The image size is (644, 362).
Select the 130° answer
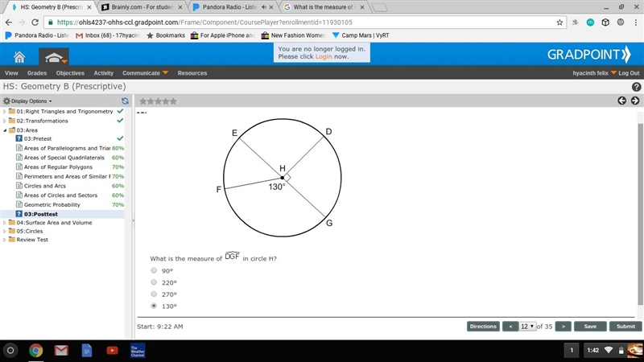point(154,306)
